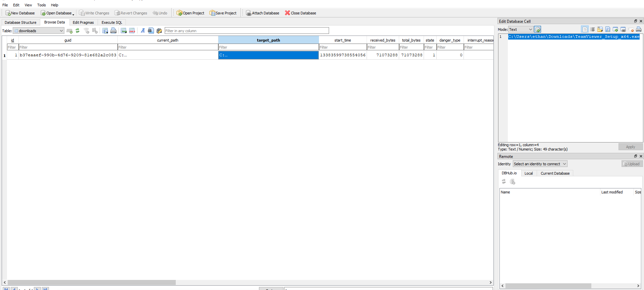Click the print table icon in Browse Data toolbar
Image resolution: width=644 pixels, height=290 pixels.
pyautogui.click(x=113, y=31)
